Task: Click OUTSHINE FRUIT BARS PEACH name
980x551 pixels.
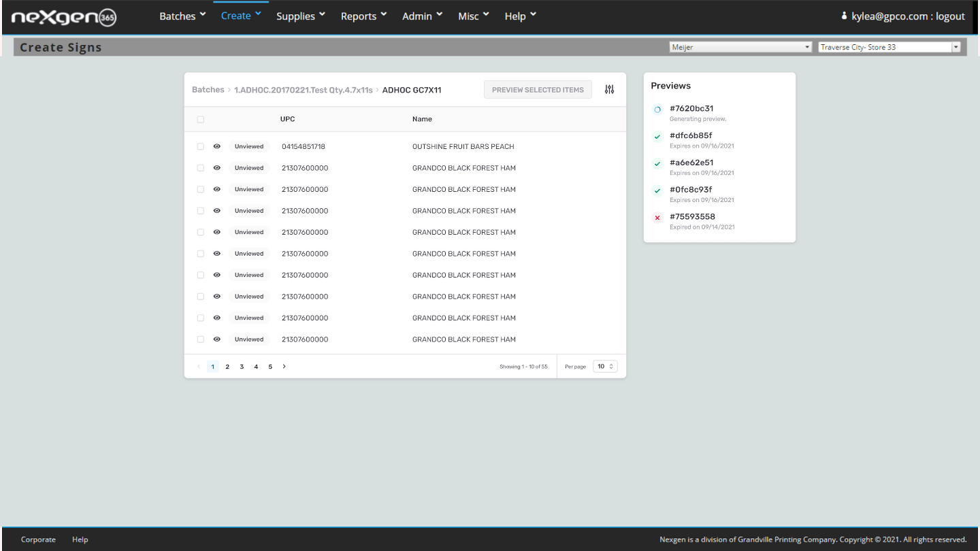Action: pyautogui.click(x=463, y=146)
